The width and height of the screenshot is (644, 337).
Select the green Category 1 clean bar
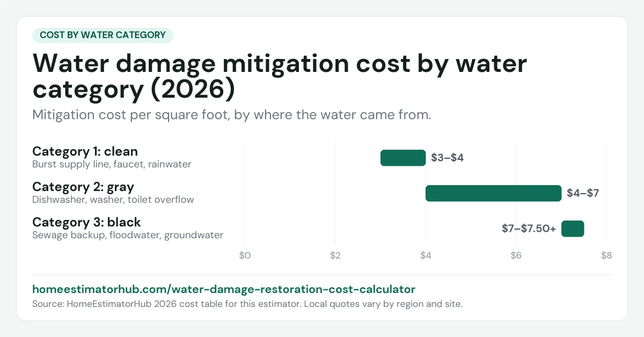pyautogui.click(x=403, y=158)
